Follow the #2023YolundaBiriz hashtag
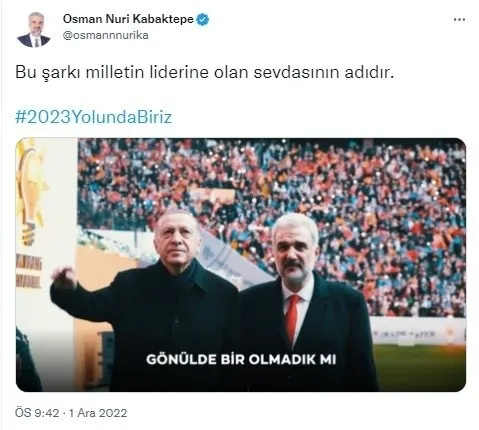The height and width of the screenshot is (430, 479). tap(94, 117)
